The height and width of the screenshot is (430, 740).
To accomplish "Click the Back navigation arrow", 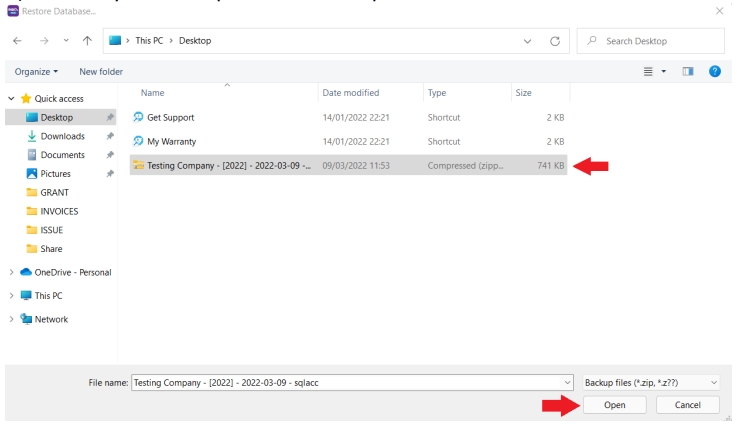I will tap(17, 41).
